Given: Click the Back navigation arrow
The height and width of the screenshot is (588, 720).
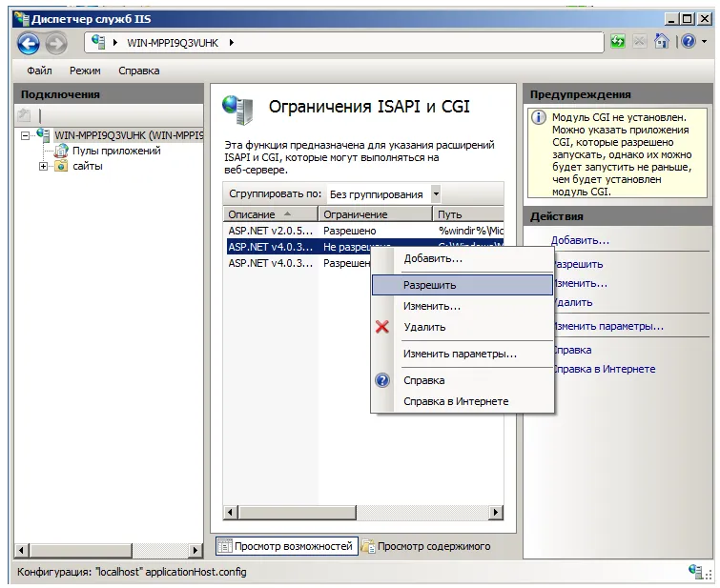Looking at the screenshot, I should click(x=29, y=44).
